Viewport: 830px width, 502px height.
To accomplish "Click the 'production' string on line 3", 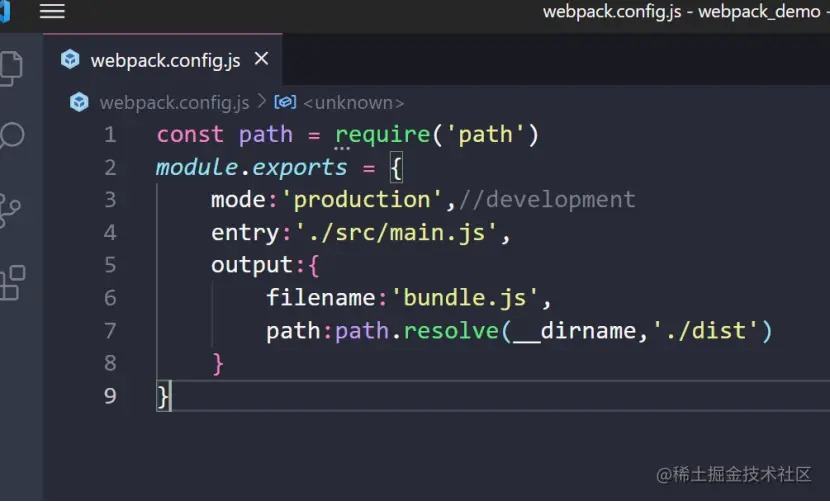I will 362,200.
